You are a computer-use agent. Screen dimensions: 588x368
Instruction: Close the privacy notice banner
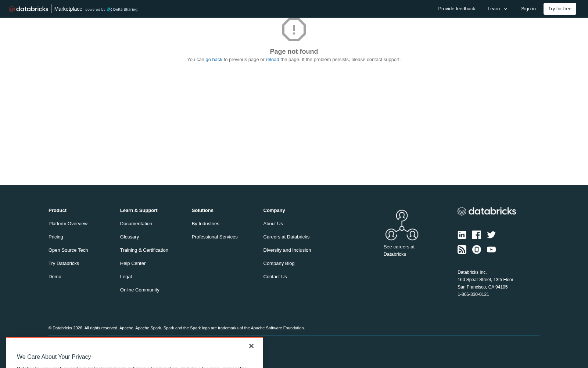(251, 346)
